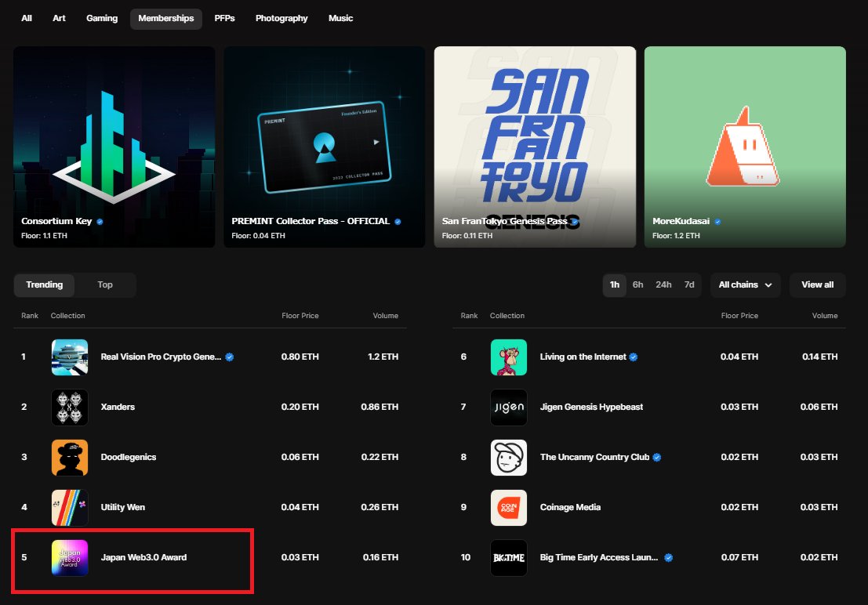Open the Xanders collection icon

[x=70, y=408]
